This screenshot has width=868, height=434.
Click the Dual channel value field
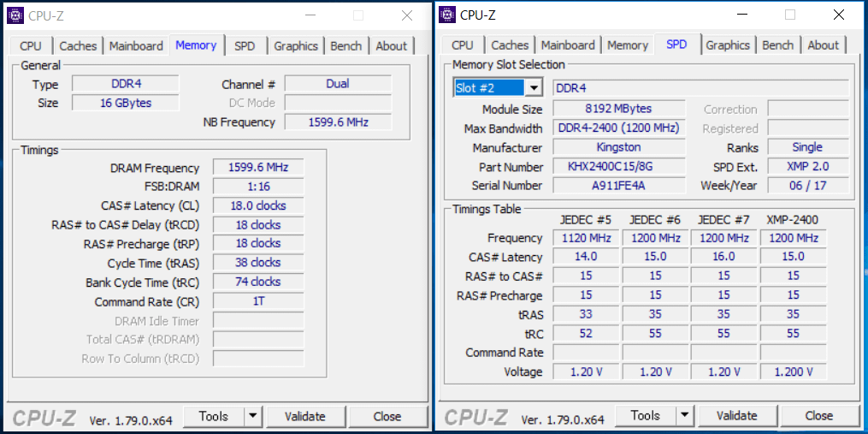click(338, 84)
